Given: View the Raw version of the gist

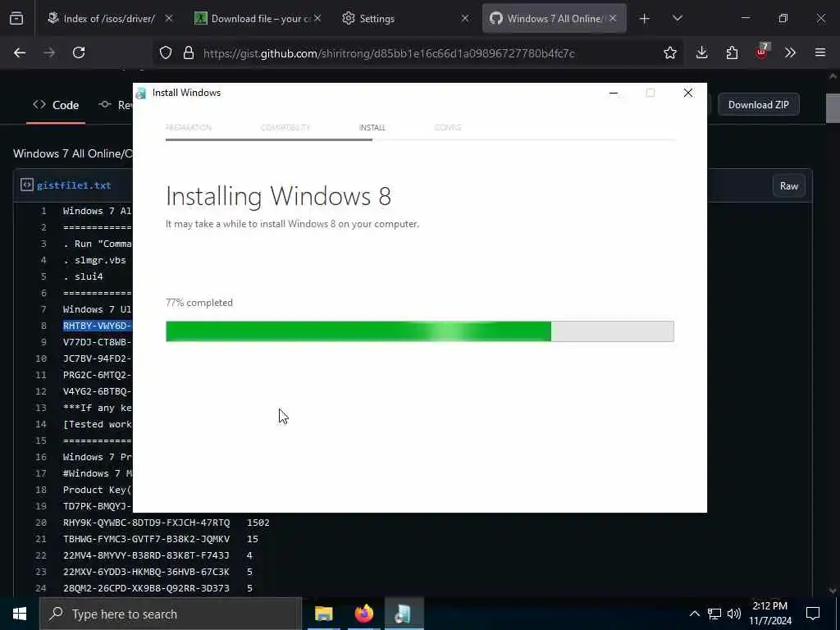Looking at the screenshot, I should 788,186.
